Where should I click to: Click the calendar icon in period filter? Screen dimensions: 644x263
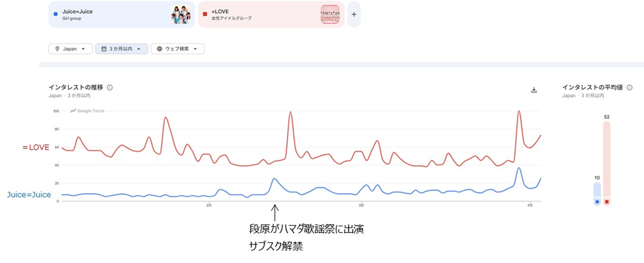[104, 49]
